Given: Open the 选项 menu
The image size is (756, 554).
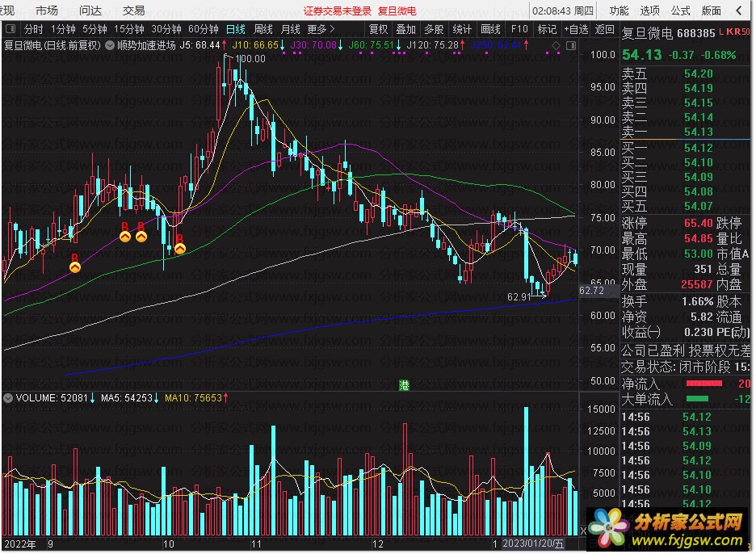Looking at the screenshot, I should [649, 10].
